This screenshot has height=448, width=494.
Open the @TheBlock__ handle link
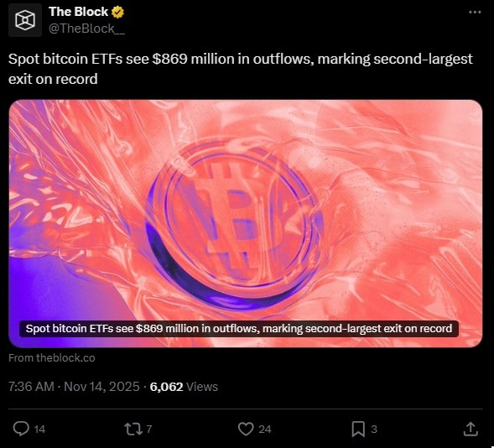pyautogui.click(x=86, y=29)
